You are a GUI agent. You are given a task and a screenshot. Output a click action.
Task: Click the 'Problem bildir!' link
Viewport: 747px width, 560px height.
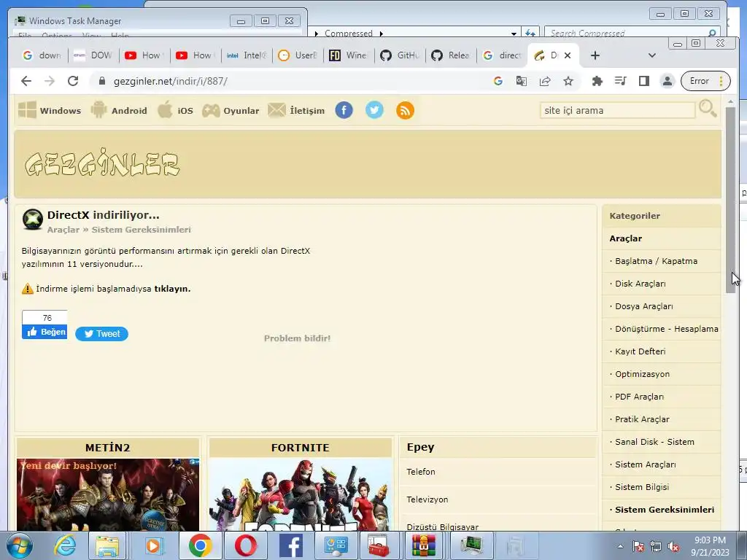point(298,338)
